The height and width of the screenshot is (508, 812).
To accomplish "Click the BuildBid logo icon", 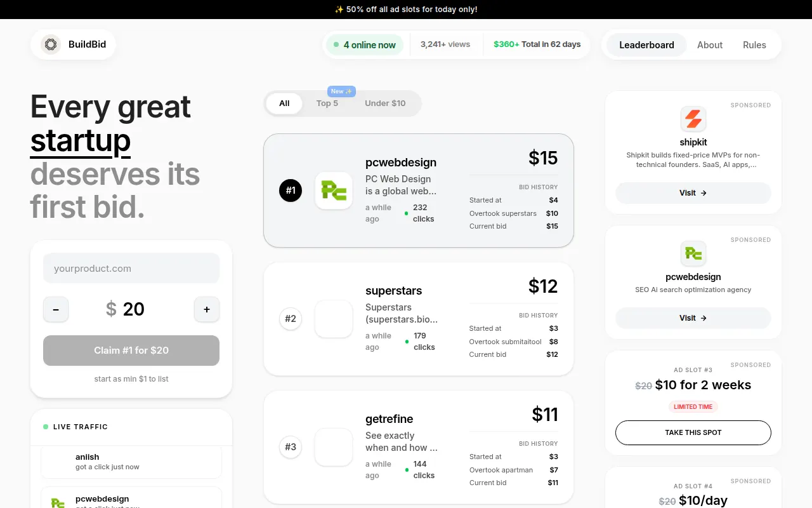I will point(51,44).
